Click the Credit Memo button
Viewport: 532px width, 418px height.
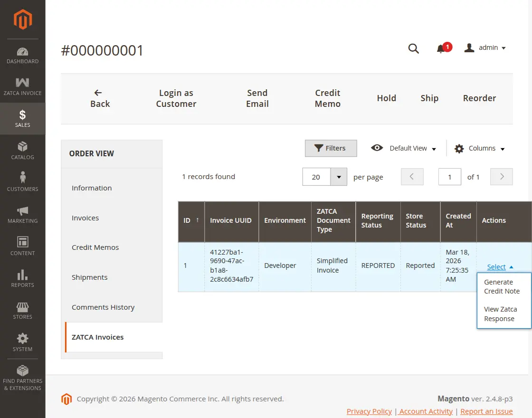click(327, 98)
